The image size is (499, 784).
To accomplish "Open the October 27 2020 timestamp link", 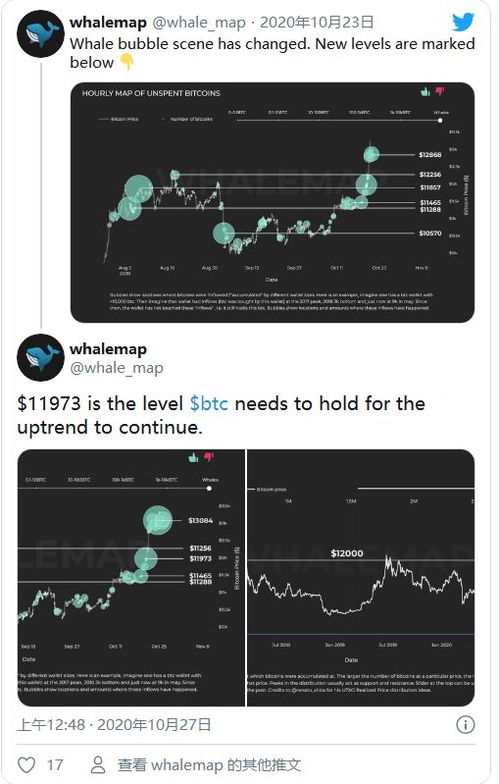I will [114, 724].
